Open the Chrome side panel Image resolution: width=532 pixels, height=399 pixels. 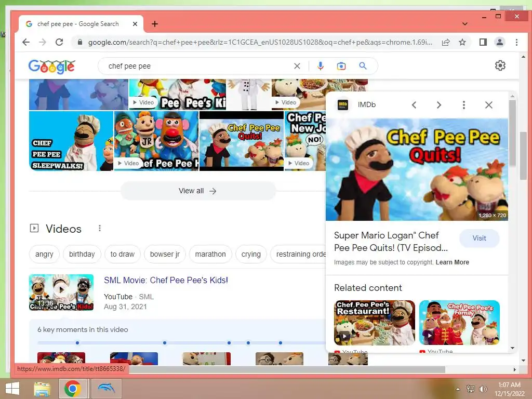click(x=483, y=42)
